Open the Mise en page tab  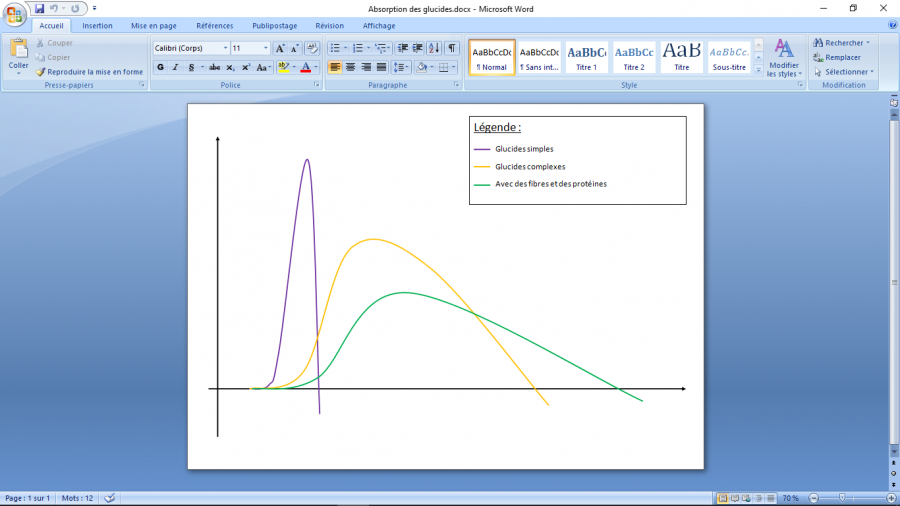[x=153, y=25]
